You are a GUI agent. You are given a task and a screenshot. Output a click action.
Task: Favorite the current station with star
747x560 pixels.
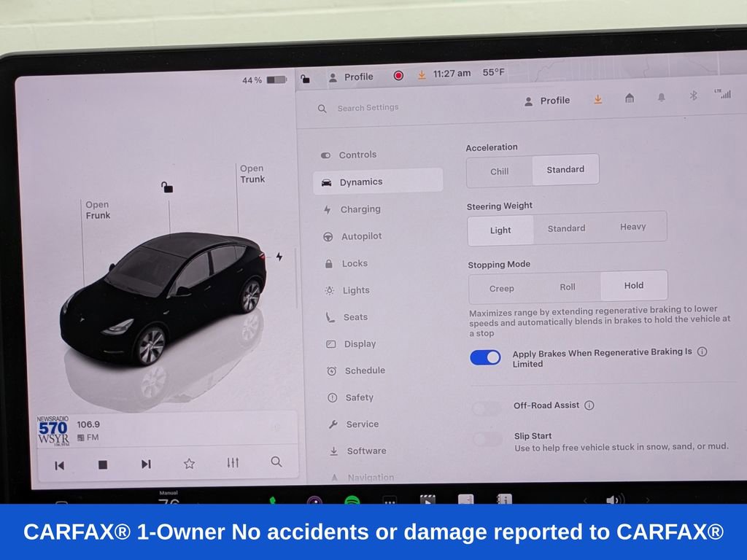click(189, 463)
